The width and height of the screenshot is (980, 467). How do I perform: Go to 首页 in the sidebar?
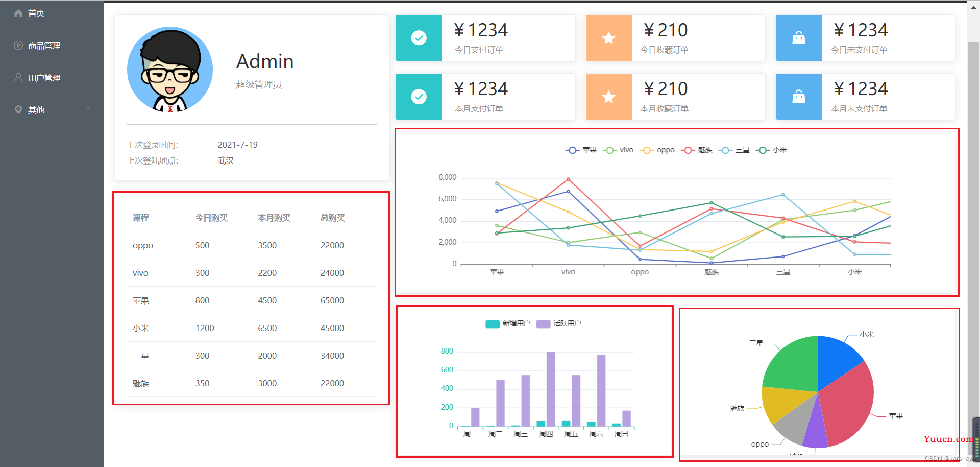pyautogui.click(x=36, y=13)
